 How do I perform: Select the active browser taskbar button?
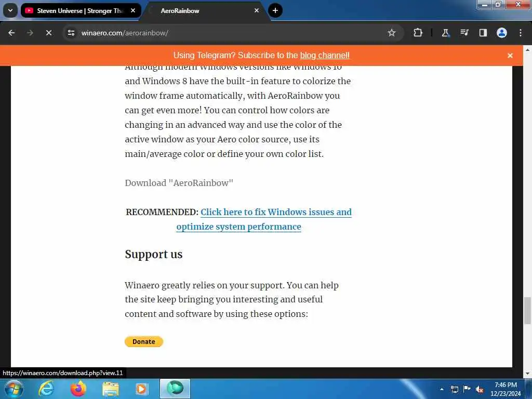(175, 389)
